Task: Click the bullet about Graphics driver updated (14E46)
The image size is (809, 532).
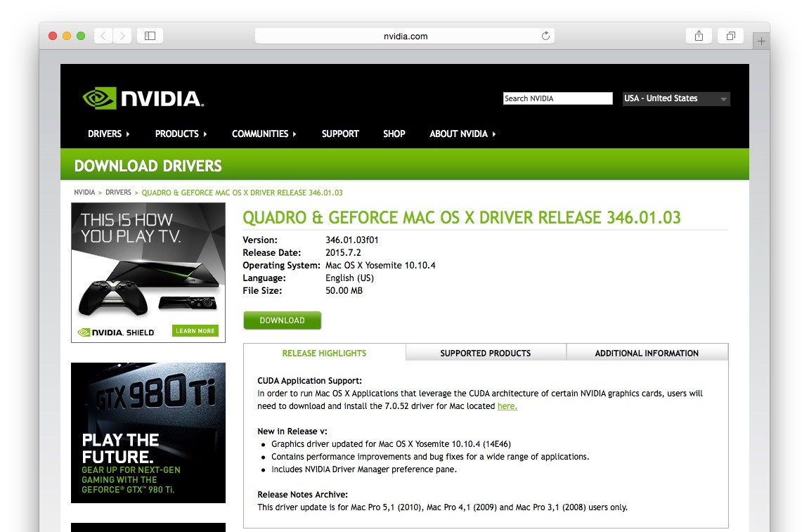Action: click(x=391, y=443)
